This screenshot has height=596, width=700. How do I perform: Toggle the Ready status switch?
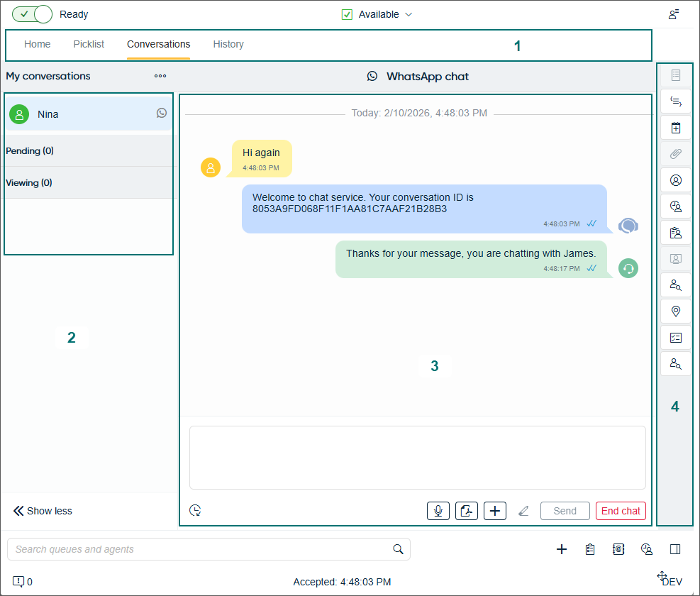coord(32,14)
